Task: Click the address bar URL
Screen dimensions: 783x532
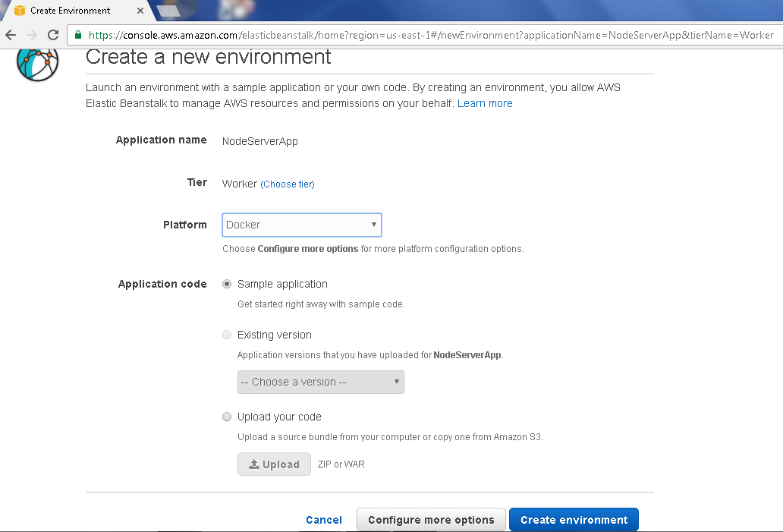Action: tap(430, 35)
